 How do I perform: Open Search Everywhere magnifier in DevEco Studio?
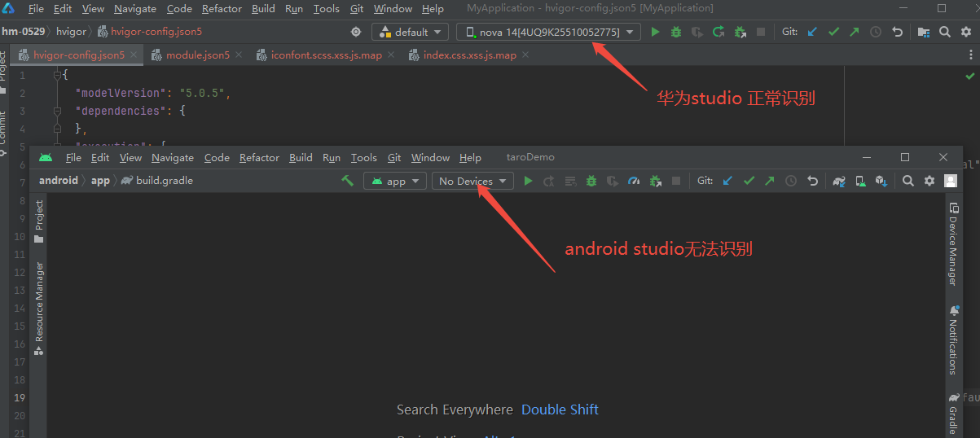945,32
